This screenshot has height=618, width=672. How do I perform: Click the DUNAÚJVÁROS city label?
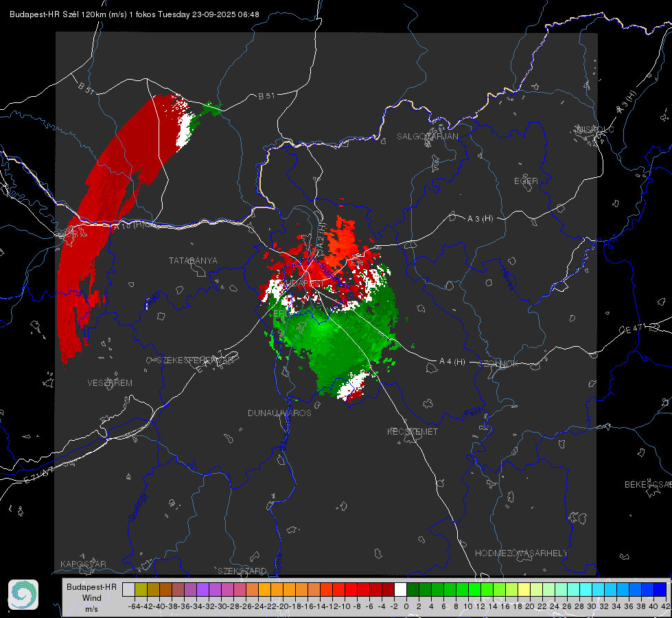[x=279, y=413]
